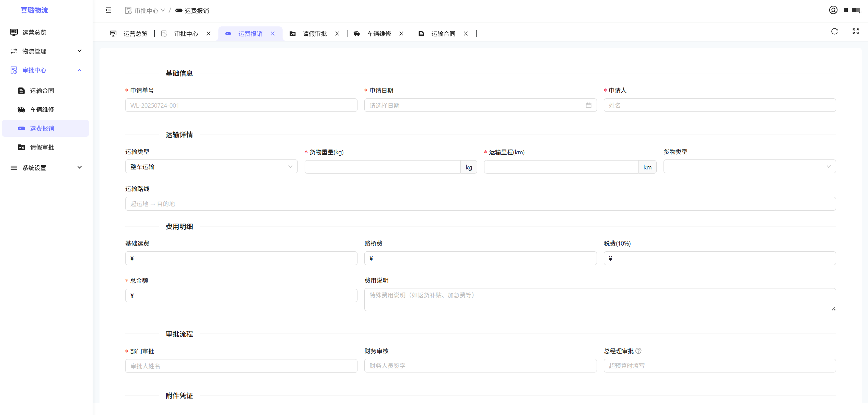
Task: Click the 申请单号 input field
Action: point(241,105)
